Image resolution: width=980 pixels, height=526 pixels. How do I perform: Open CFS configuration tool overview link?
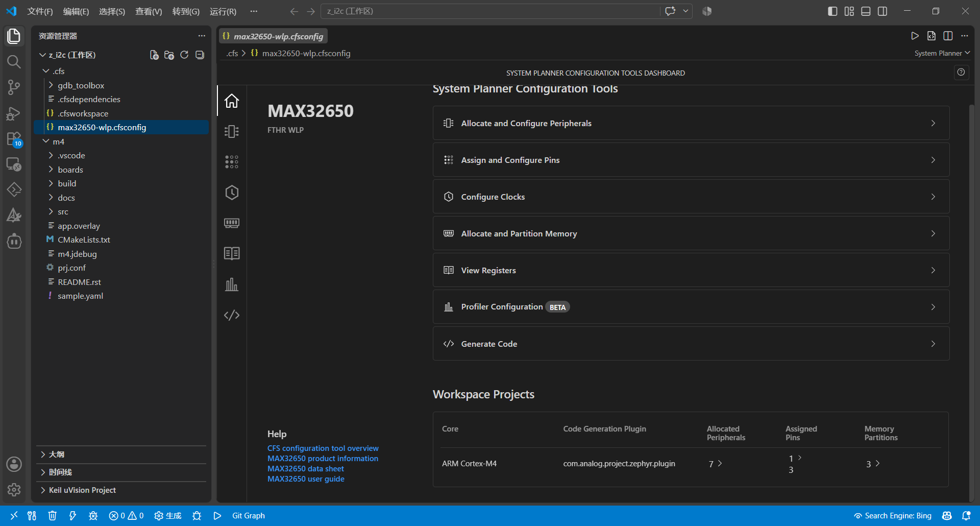point(323,448)
